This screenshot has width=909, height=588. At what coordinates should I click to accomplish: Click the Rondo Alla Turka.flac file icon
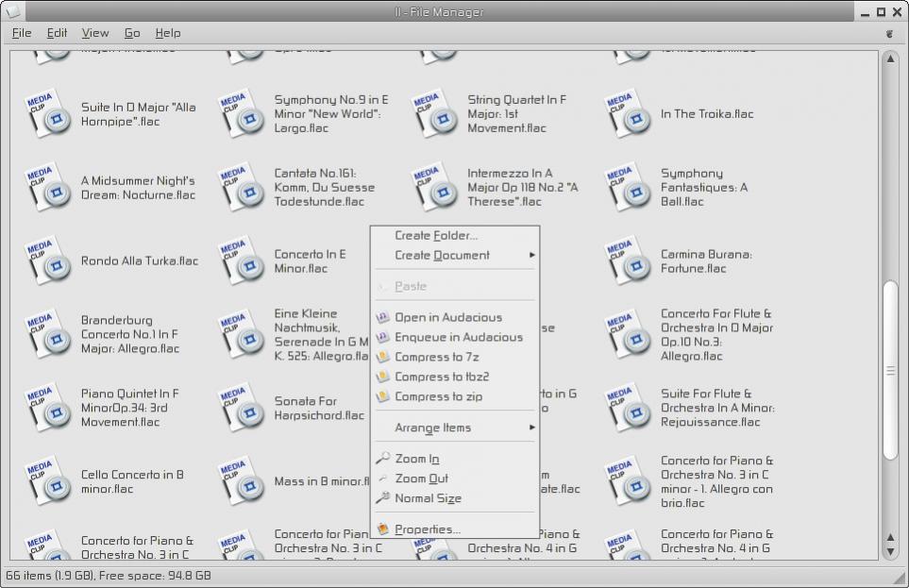click(x=47, y=261)
